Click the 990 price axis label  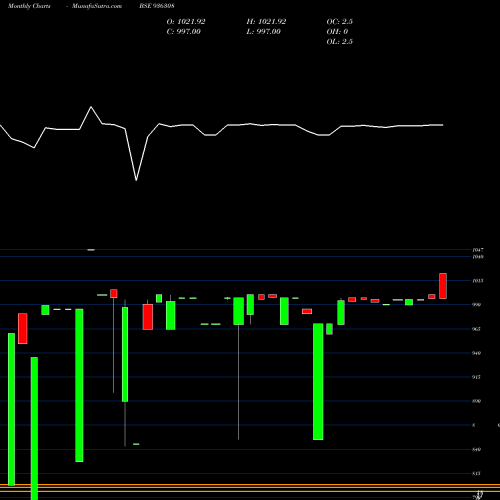tap(476, 305)
